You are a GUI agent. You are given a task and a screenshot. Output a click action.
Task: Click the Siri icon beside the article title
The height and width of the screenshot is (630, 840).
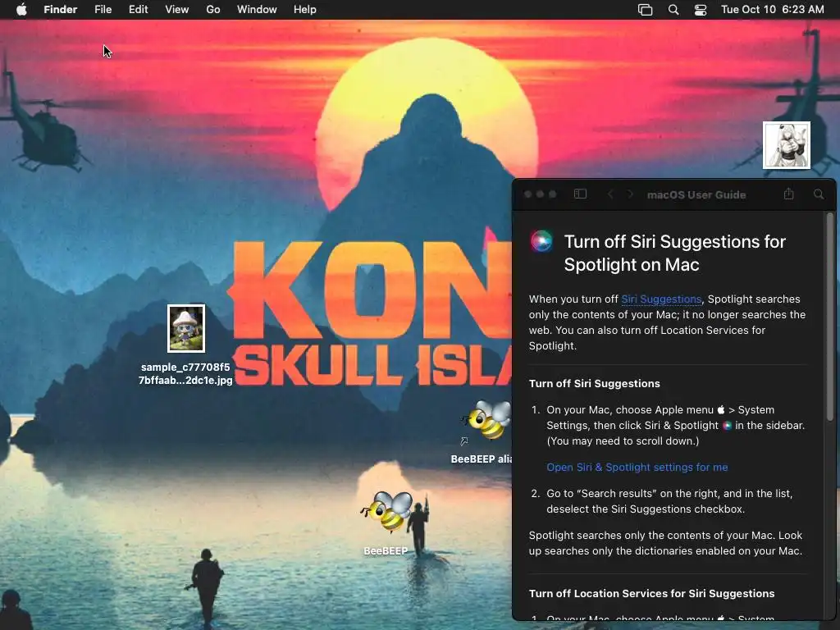(541, 241)
